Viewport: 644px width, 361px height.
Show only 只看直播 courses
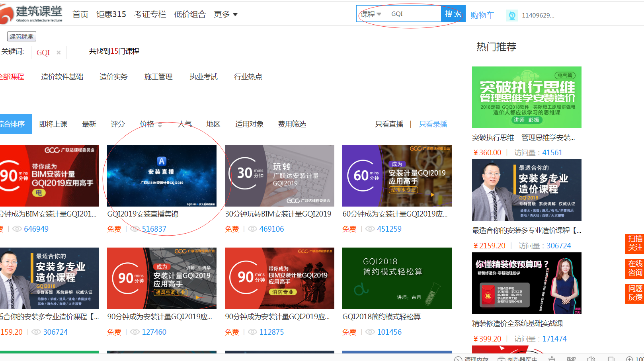tap(389, 124)
